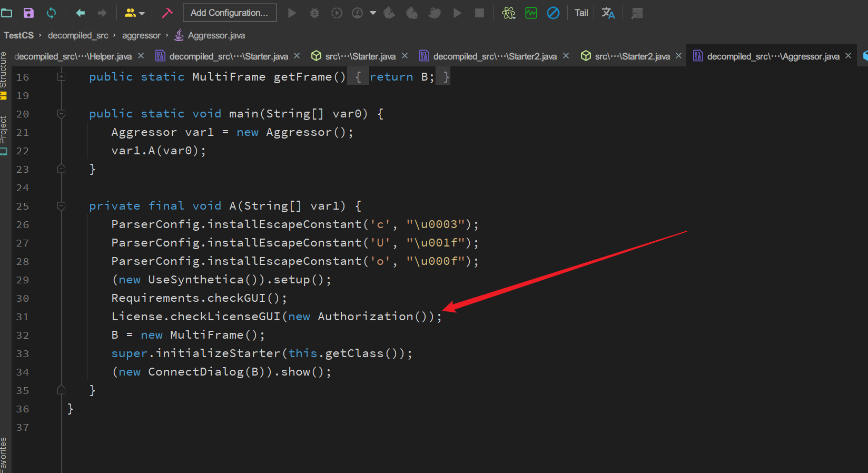Click string "\u0003" on line 26
Screen dimensions: 868x473
click(x=436, y=224)
